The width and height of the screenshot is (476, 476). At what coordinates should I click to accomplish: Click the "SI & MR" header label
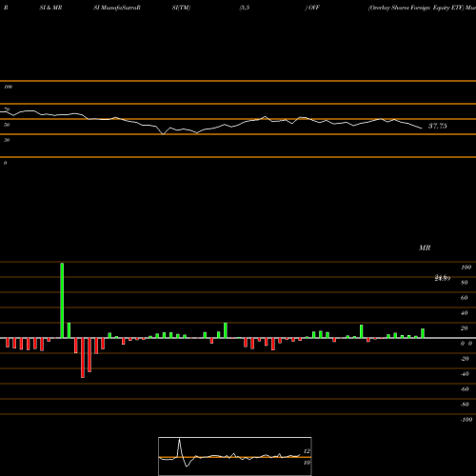point(50,8)
